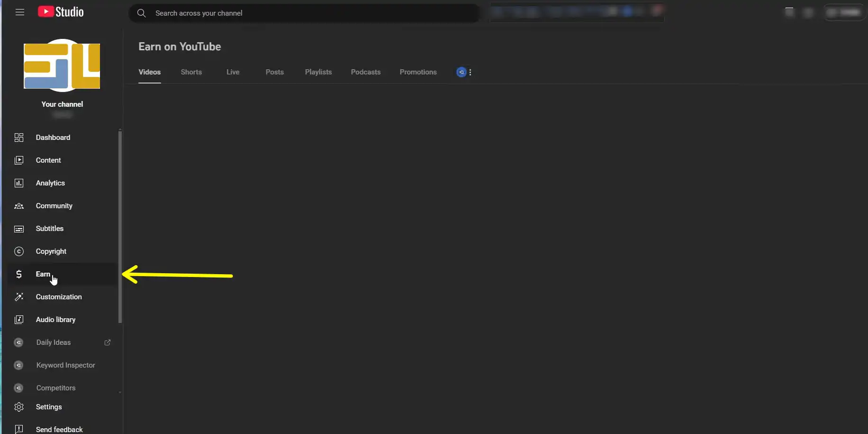Screen dimensions: 868x434
Task: Open Keyword Inspector from the sidebar
Action: point(65,365)
